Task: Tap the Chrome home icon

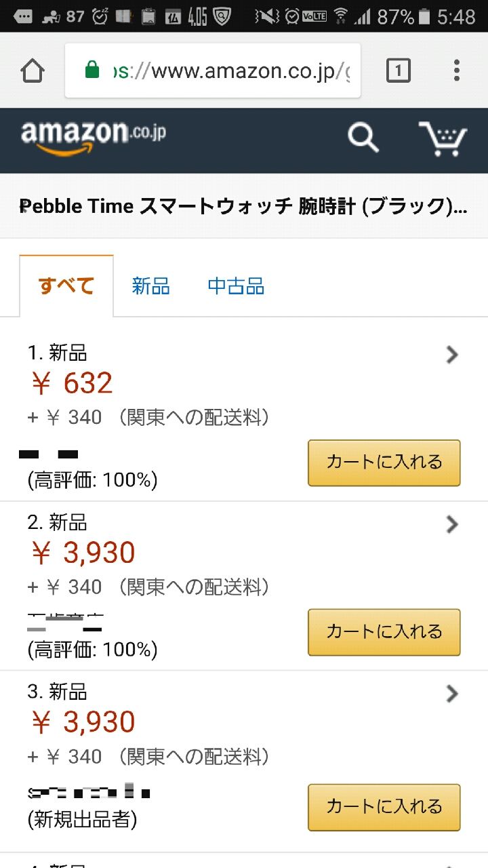Action: point(32,71)
